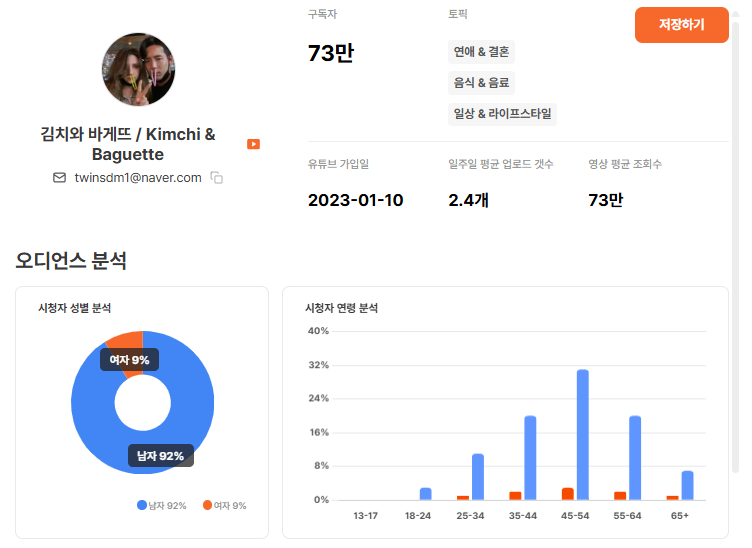This screenshot has width=752, height=548.
Task: Select the blue bar for ages 55-64
Action: pos(634,457)
